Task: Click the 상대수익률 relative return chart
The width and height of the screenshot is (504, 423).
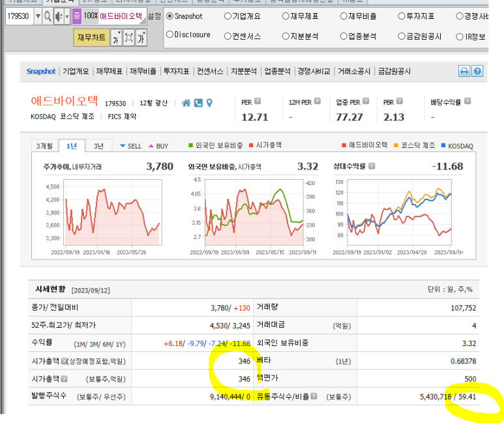Action: click(x=400, y=212)
